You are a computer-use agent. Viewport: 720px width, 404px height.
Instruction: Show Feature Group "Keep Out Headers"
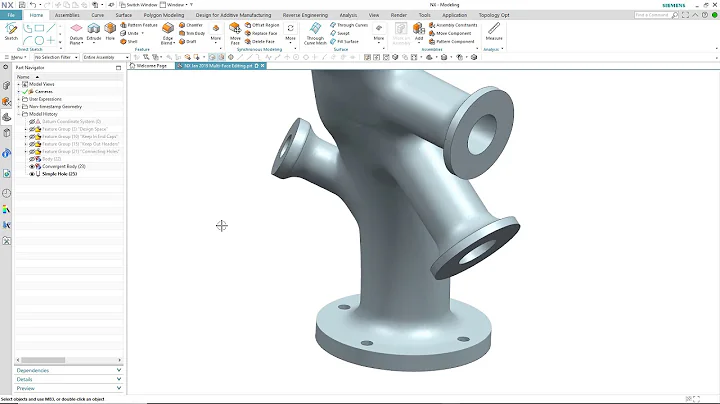(x=32, y=144)
